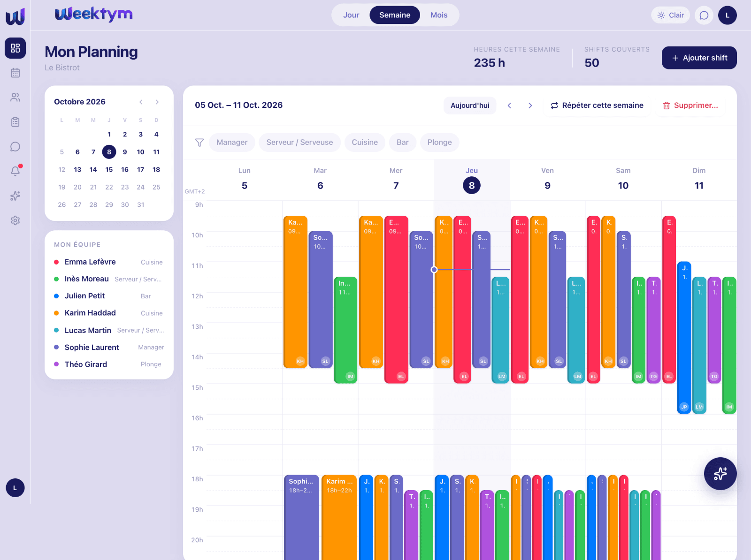The width and height of the screenshot is (751, 560).
Task: Open the clipboard tasks sidebar icon
Action: click(15, 122)
